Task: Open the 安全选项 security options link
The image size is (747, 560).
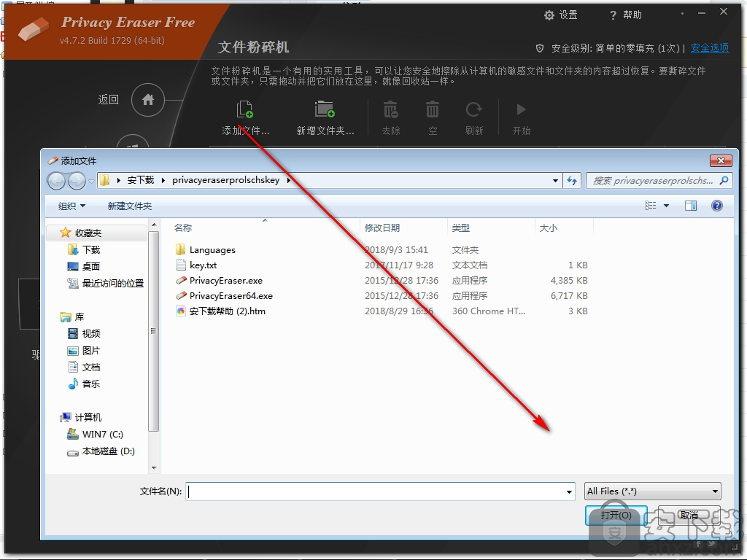Action: pyautogui.click(x=710, y=48)
